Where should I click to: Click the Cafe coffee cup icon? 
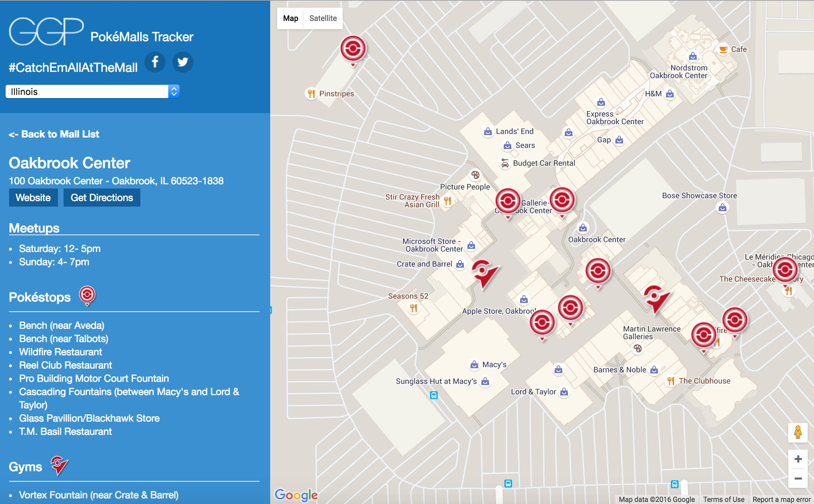tap(723, 49)
